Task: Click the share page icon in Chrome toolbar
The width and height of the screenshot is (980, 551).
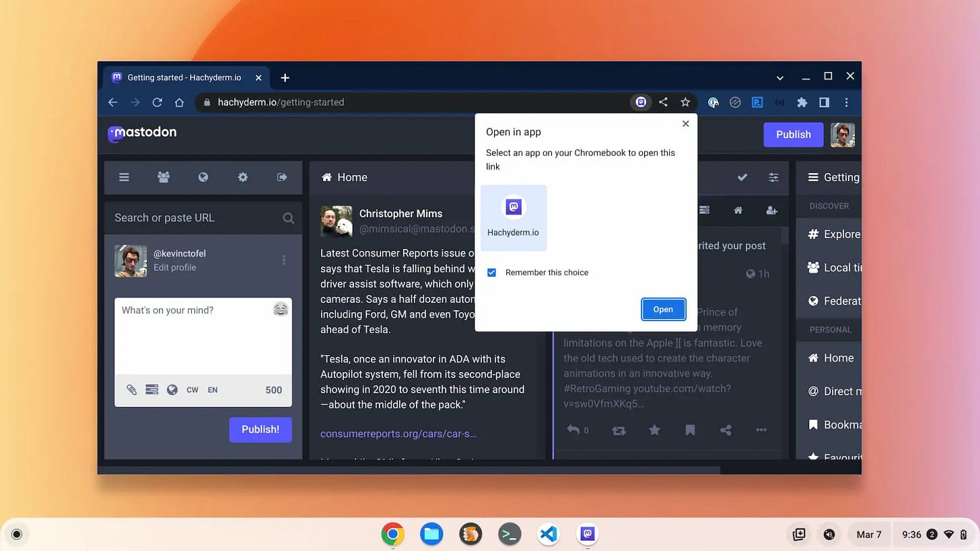Action: [x=663, y=102]
